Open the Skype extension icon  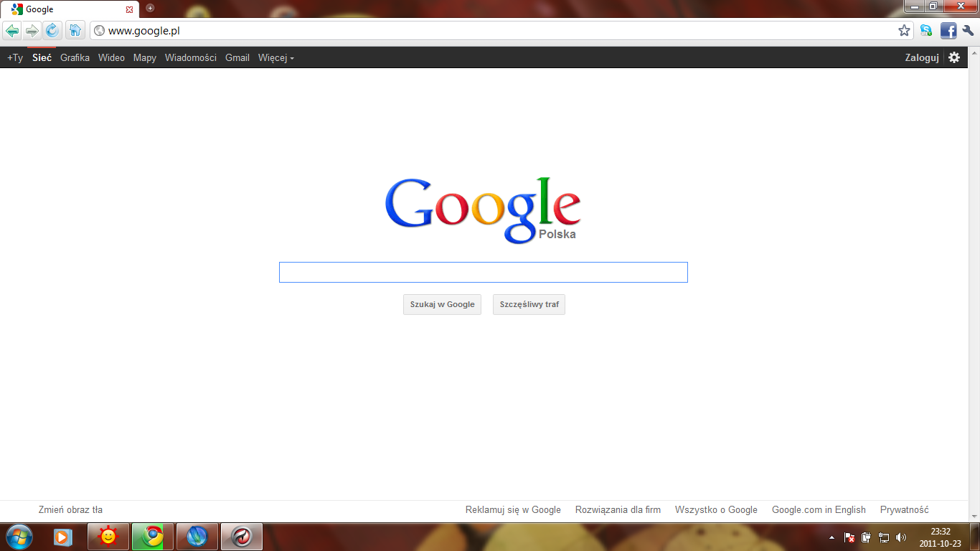tap(926, 31)
